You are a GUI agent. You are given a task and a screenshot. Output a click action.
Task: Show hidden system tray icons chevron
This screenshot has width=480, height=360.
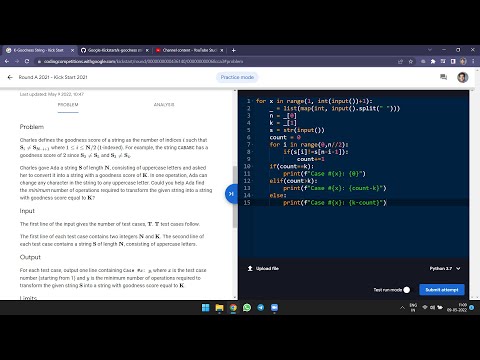tap(402, 308)
